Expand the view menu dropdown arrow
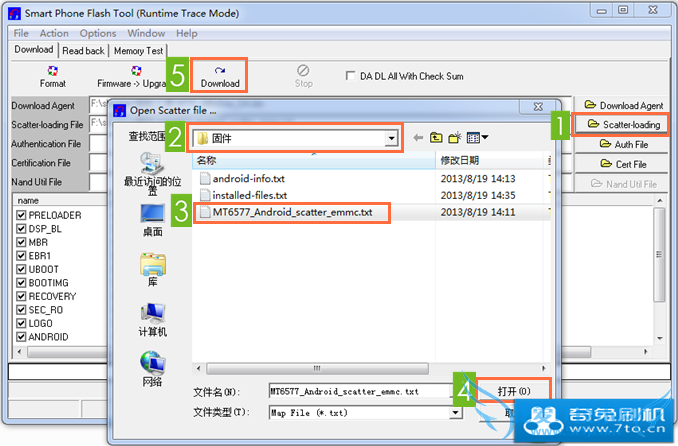 tap(485, 138)
